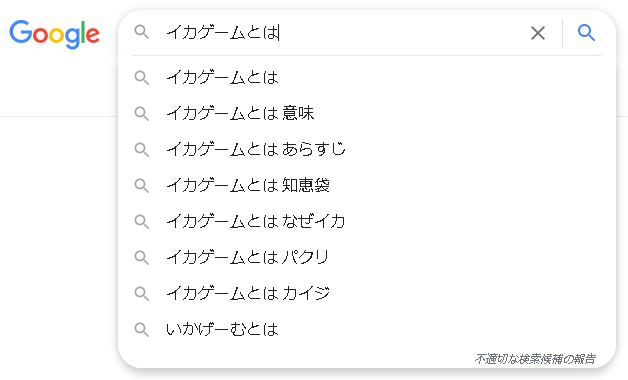
Task: Choose suggestion イカゲームとは あらすじ
Action: [367, 149]
